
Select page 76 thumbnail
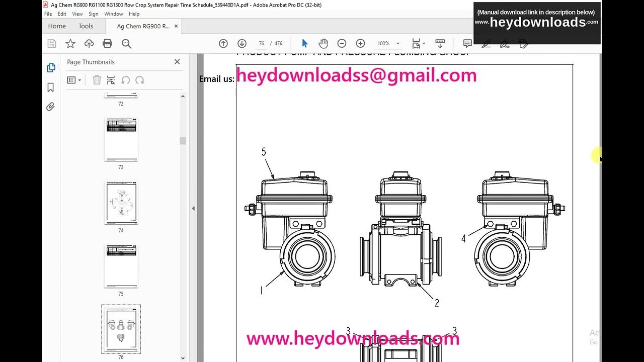[x=121, y=329]
